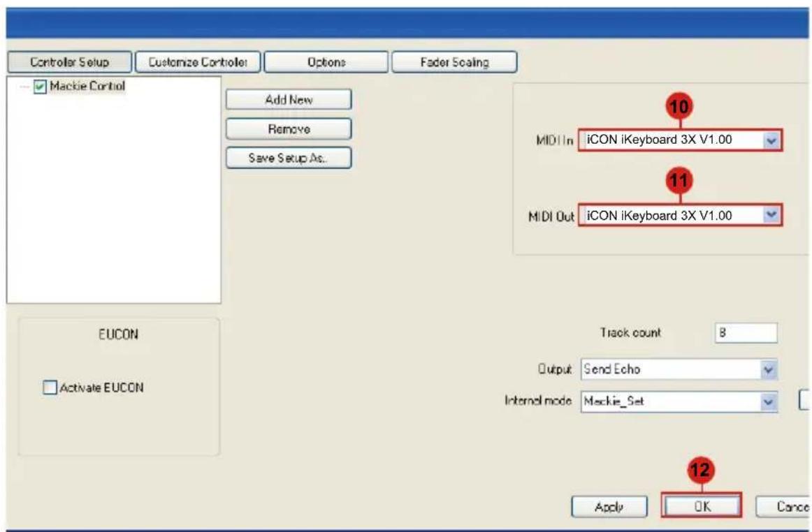This screenshot has height=532, width=812.
Task: Click the Apply button
Action: click(x=609, y=507)
